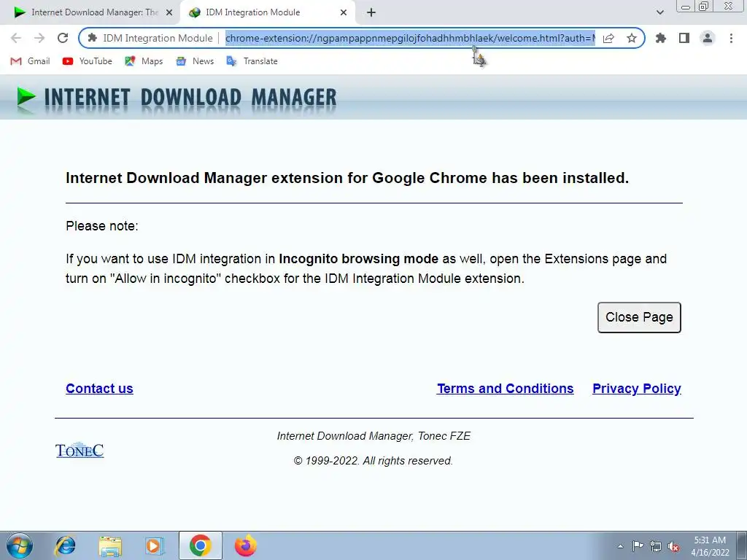
Task: Reload the current page
Action: coord(63,38)
